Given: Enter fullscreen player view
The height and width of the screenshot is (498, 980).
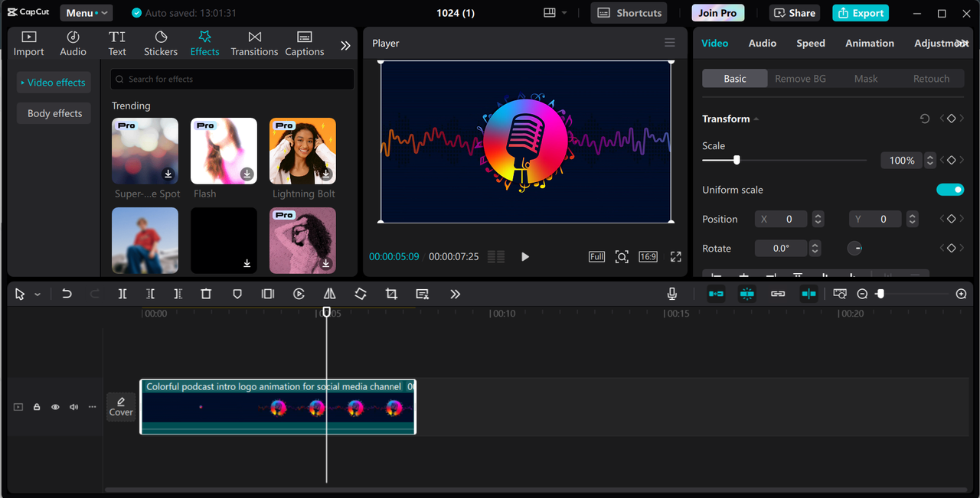Looking at the screenshot, I should click(675, 257).
